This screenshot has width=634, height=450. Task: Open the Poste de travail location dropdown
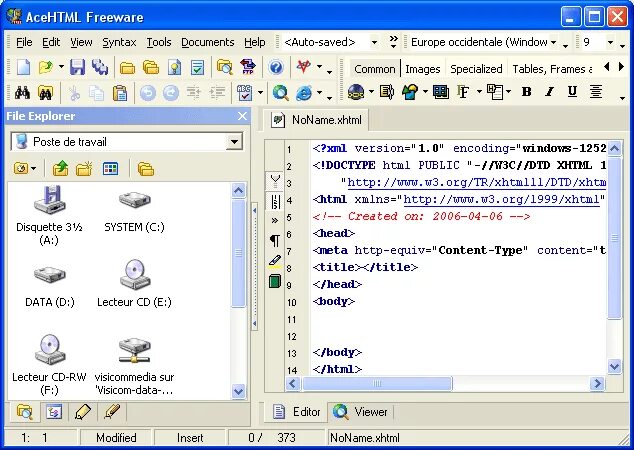tap(234, 142)
